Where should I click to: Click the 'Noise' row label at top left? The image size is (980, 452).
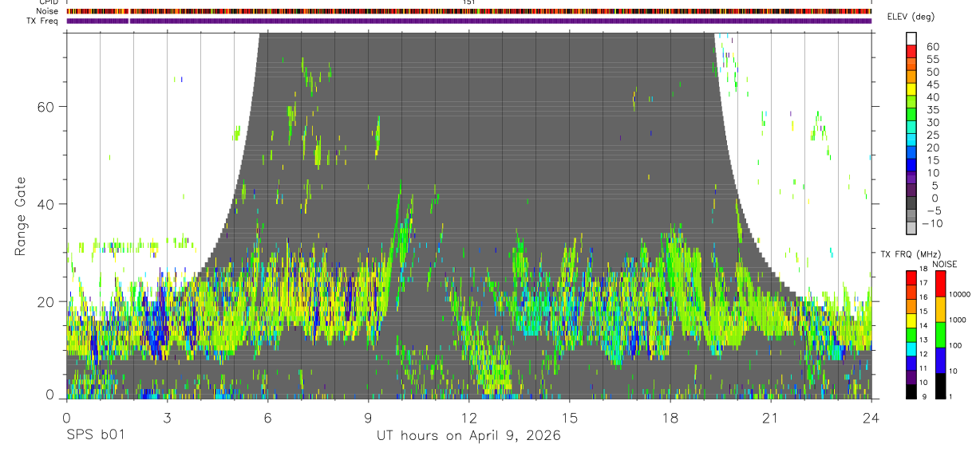pyautogui.click(x=45, y=12)
